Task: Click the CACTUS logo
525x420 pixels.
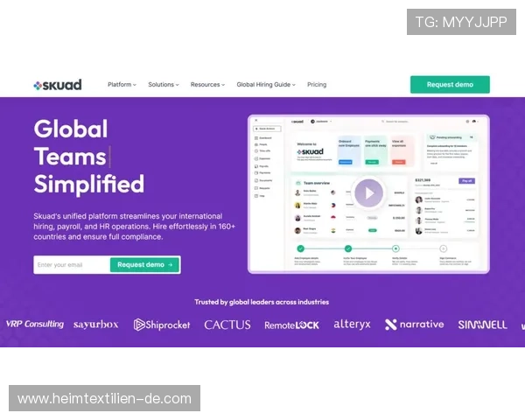Action: click(x=227, y=325)
